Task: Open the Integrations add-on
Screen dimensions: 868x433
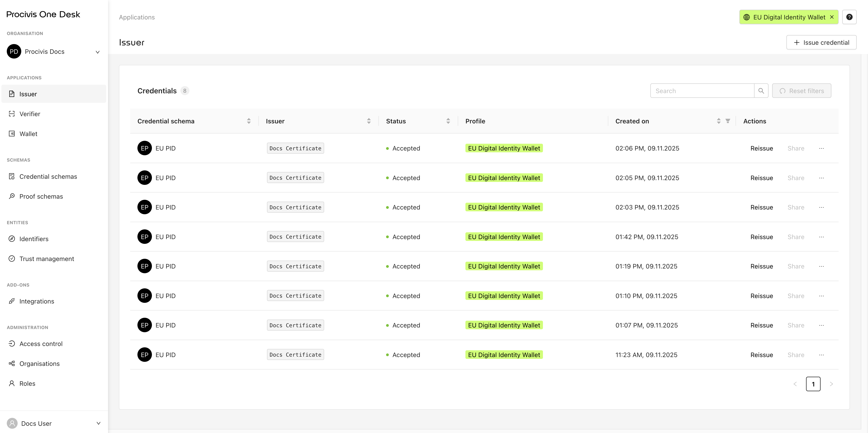Action: click(x=36, y=301)
